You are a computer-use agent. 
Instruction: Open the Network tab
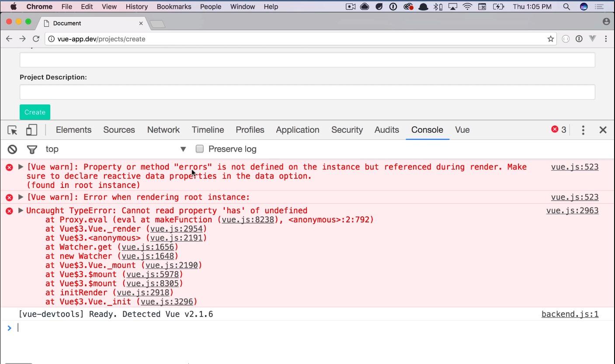pyautogui.click(x=163, y=130)
